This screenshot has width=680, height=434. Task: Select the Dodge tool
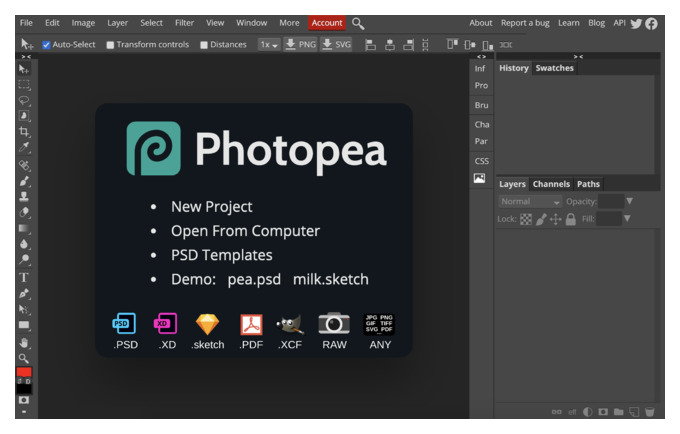[24, 259]
